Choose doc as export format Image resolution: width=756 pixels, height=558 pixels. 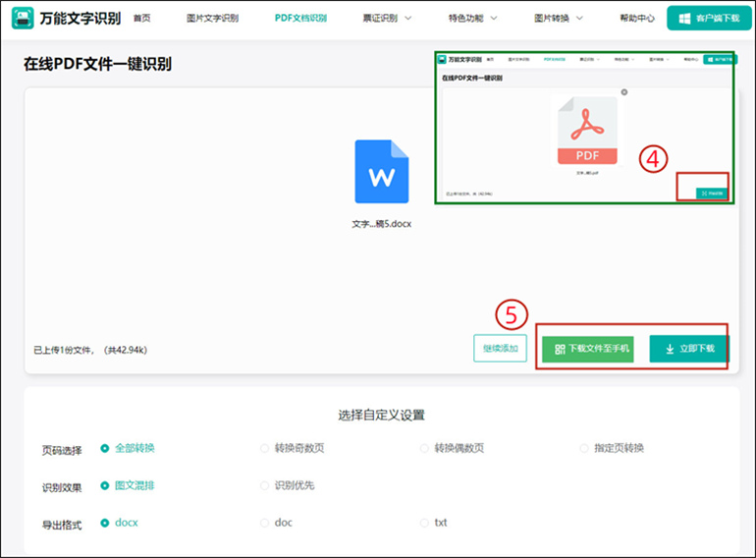[264, 523]
